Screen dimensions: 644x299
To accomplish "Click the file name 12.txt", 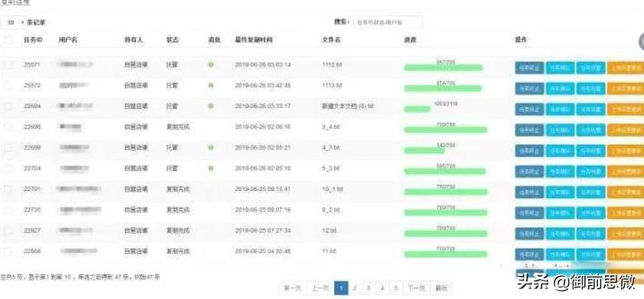I will tap(330, 231).
